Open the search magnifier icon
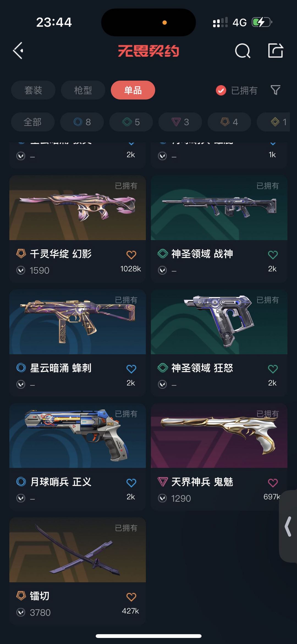The width and height of the screenshot is (297, 644). [243, 51]
